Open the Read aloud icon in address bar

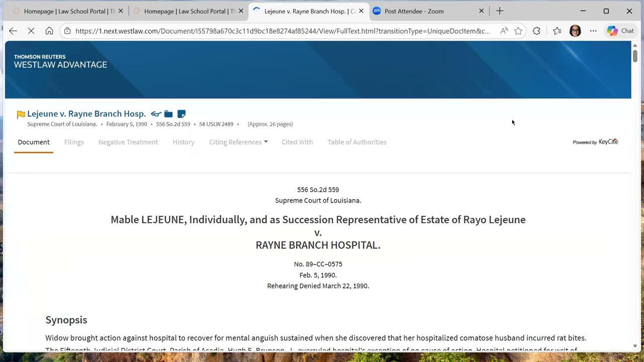click(504, 31)
